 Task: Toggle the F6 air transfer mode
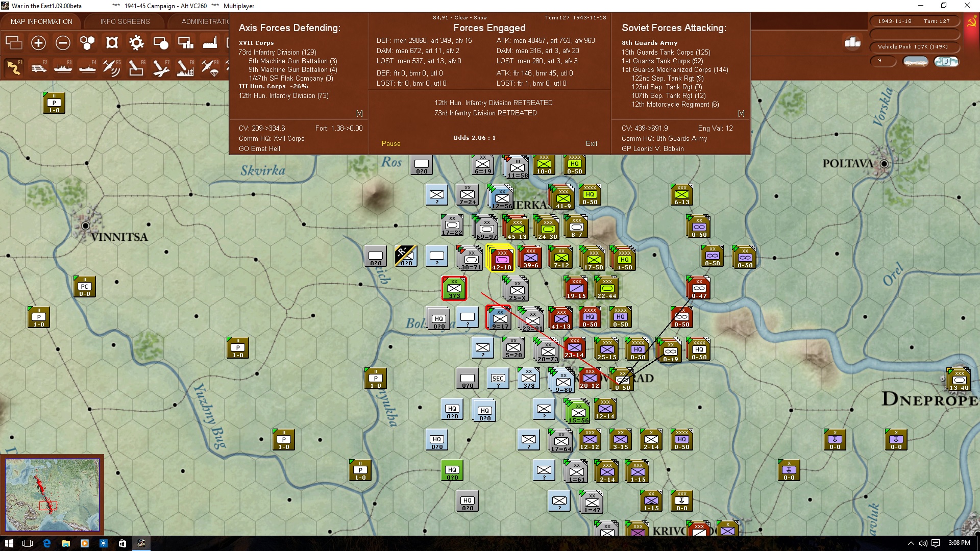[x=136, y=67]
